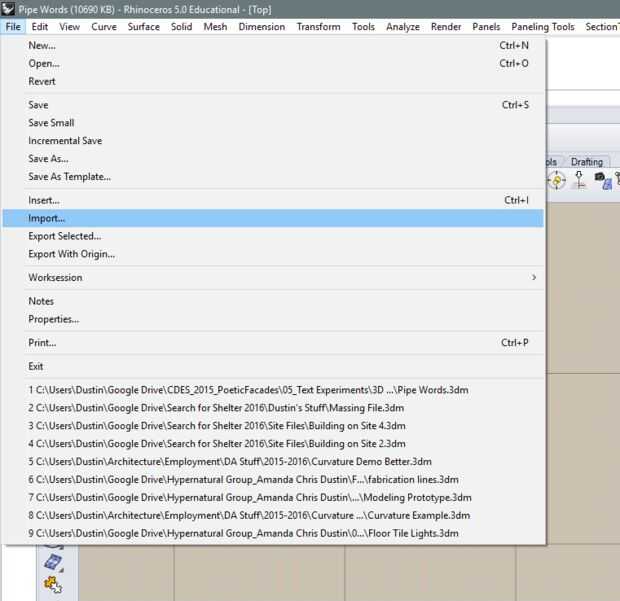Choose Export With Origin...

pos(273,254)
